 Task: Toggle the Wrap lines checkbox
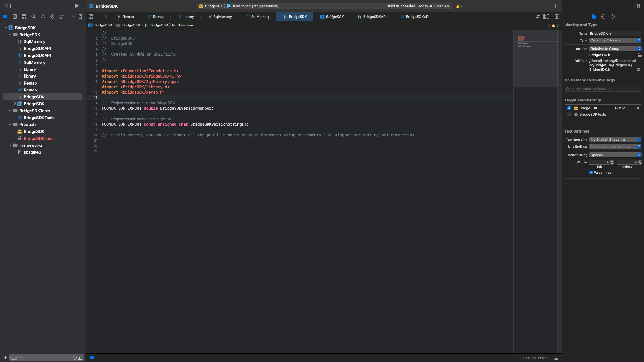coord(591,173)
